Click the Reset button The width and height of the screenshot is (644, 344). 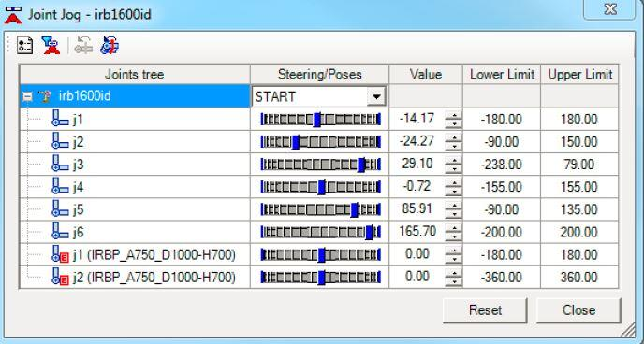click(485, 310)
